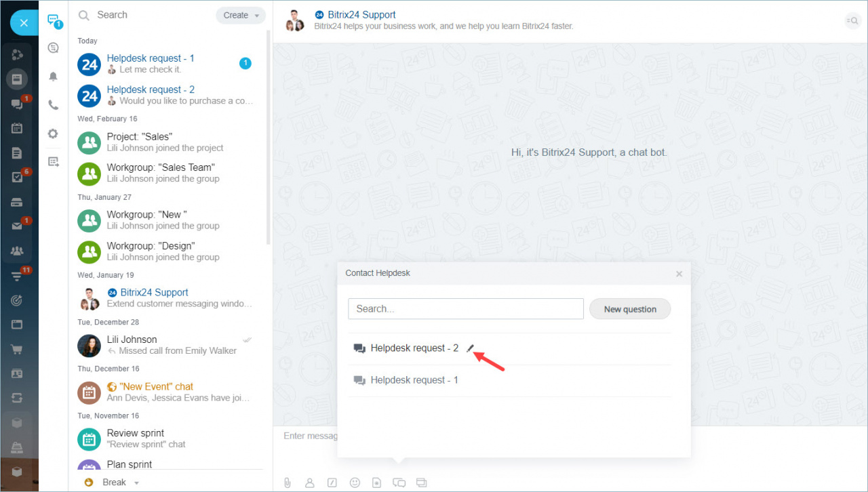
Task: Click the New question button
Action: [630, 309]
